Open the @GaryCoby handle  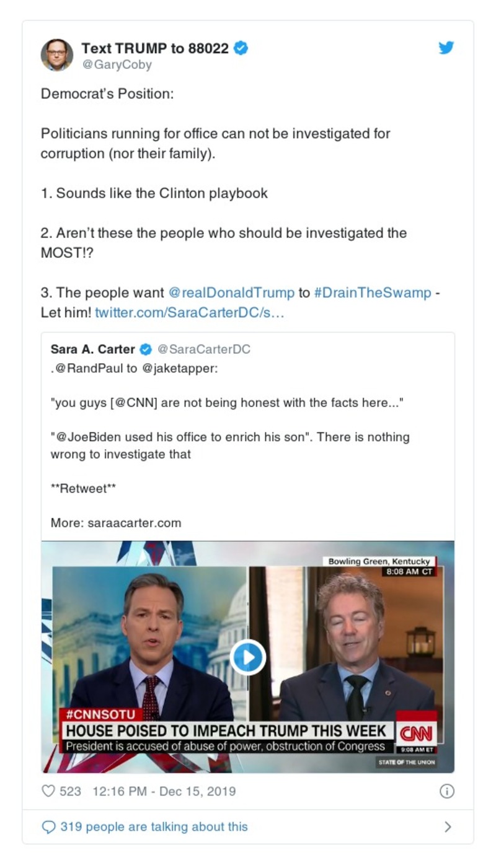[x=117, y=64]
